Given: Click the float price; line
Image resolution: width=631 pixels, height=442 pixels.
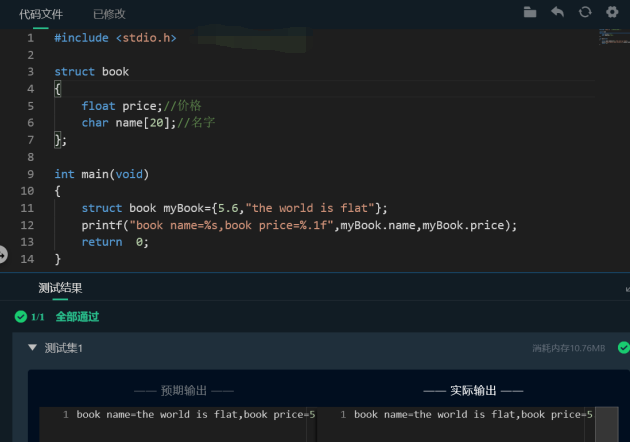Looking at the screenshot, I should click(122, 106).
